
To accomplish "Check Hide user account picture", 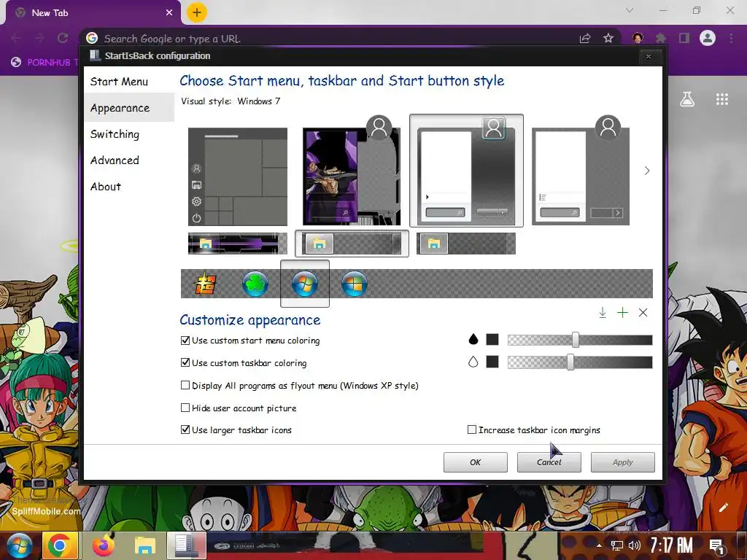I will pyautogui.click(x=185, y=408).
